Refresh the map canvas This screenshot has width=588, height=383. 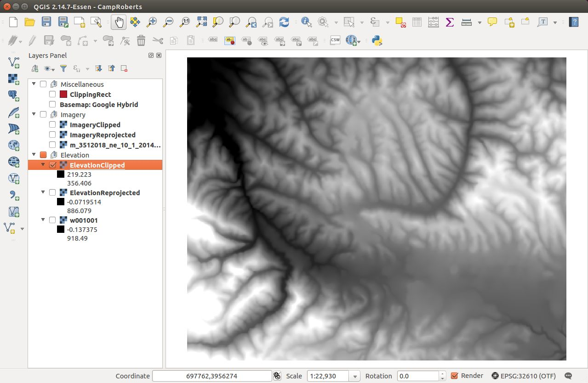coord(284,22)
